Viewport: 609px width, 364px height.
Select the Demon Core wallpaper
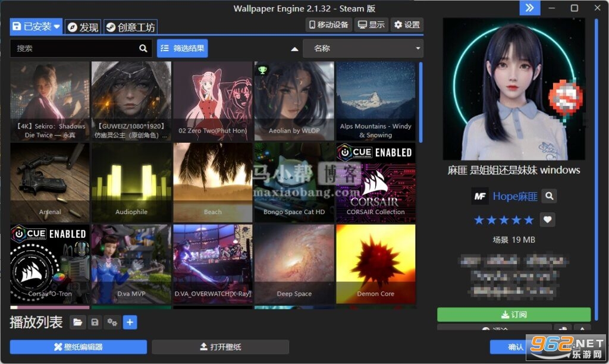[x=376, y=263]
